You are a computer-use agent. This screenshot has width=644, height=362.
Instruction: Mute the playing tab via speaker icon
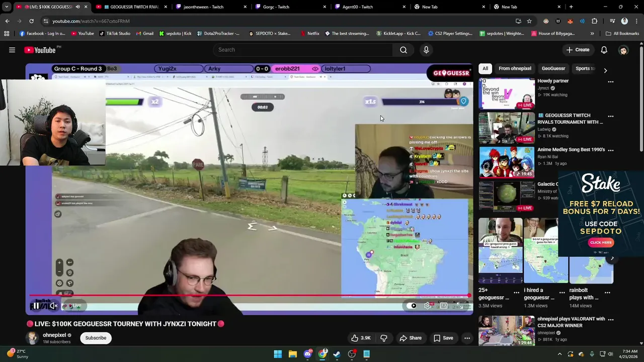[77, 7]
